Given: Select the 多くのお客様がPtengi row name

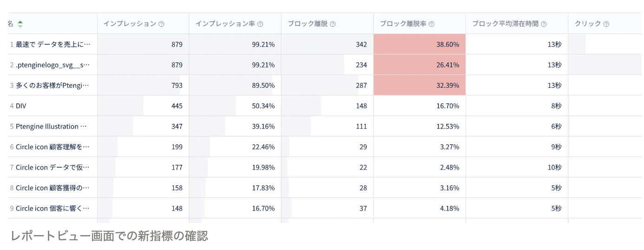Looking at the screenshot, I should [x=52, y=86].
